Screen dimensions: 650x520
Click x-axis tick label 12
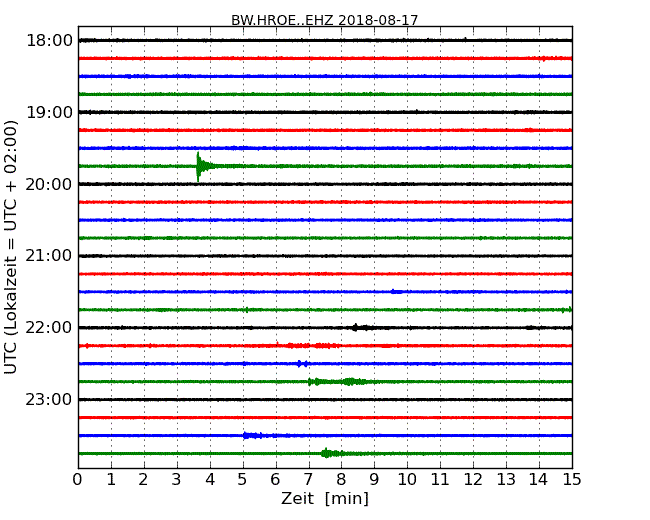473,480
